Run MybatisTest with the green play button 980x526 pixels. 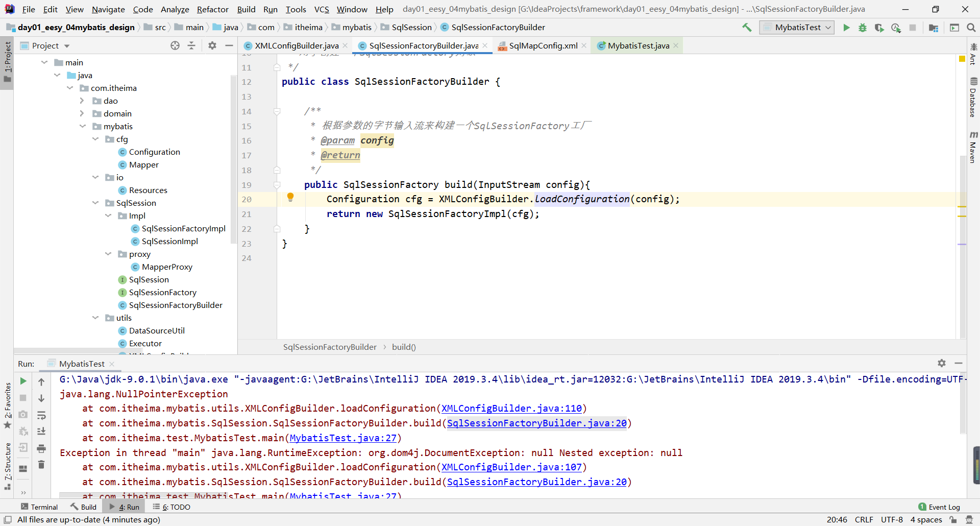tap(846, 28)
